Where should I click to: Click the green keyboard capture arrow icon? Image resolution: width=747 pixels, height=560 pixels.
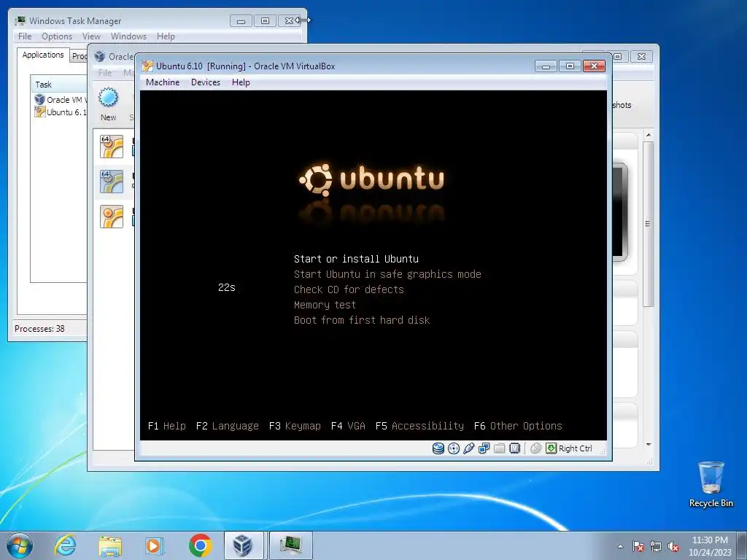(551, 448)
